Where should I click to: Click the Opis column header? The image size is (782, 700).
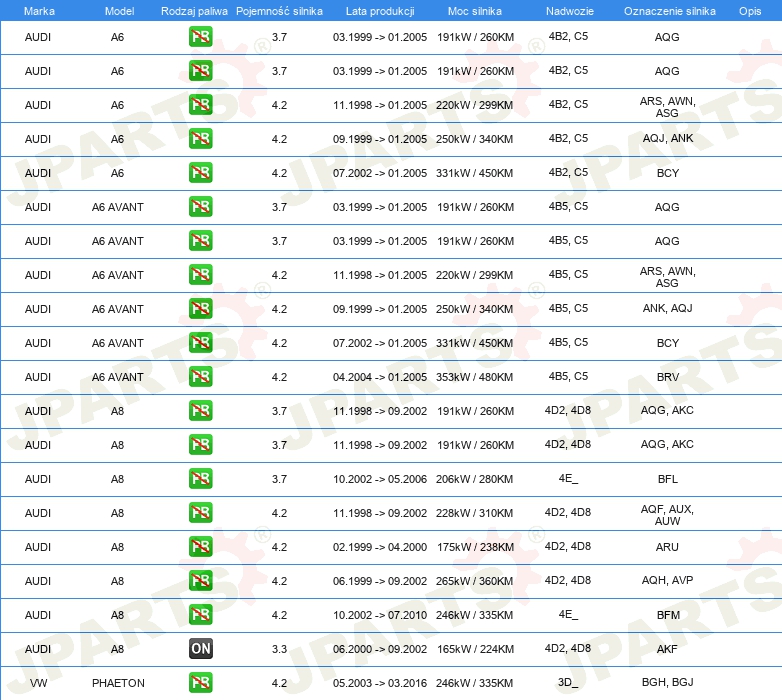pyautogui.click(x=749, y=10)
